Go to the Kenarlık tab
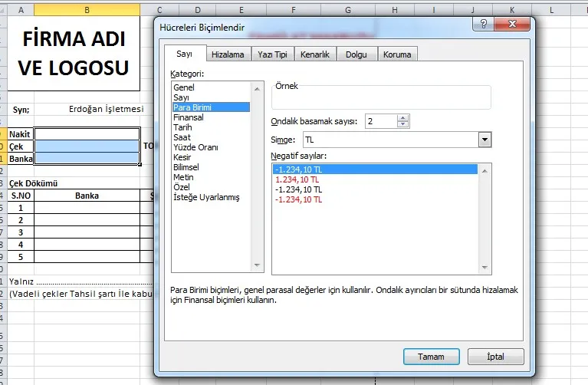This screenshot has width=588, height=385. click(315, 54)
